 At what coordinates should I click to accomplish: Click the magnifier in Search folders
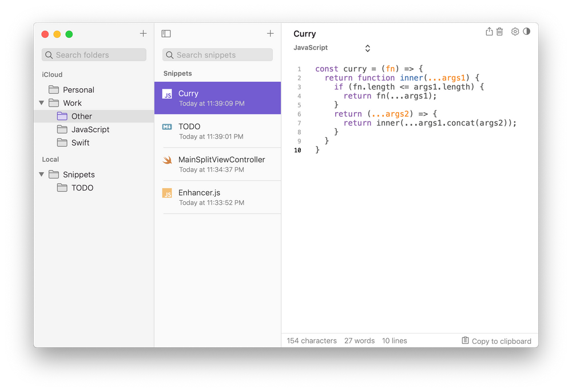pyautogui.click(x=49, y=55)
